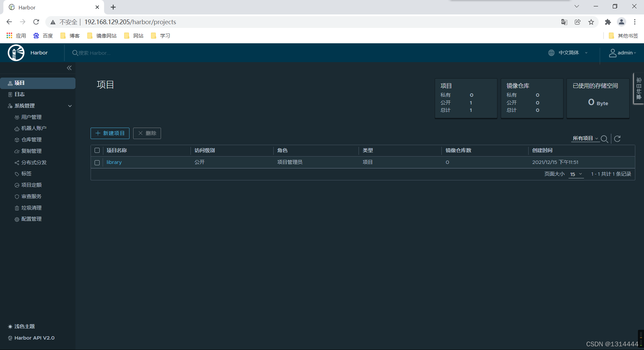
Task: Open tab search chevron in title bar
Action: (x=577, y=6)
